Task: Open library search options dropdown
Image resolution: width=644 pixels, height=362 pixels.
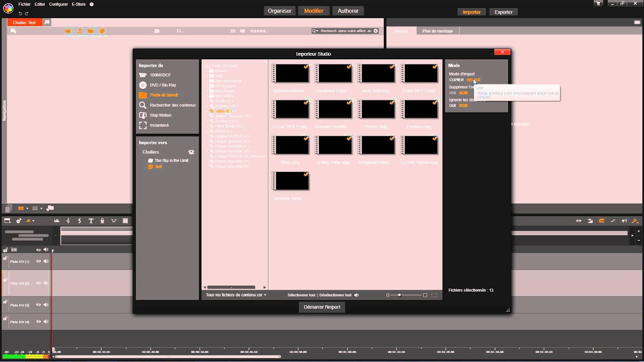Action: pyautogui.click(x=316, y=31)
